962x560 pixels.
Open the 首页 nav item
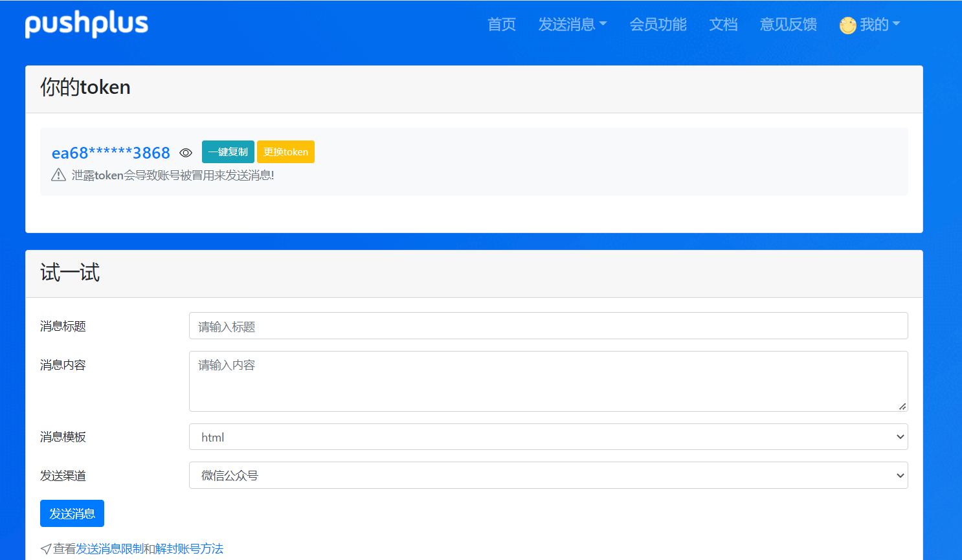click(x=502, y=25)
